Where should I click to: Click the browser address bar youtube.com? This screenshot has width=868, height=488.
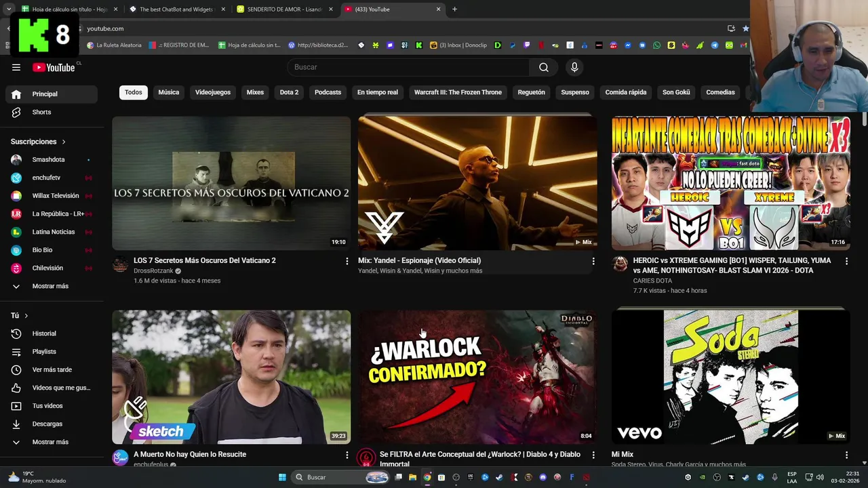pyautogui.click(x=400, y=28)
